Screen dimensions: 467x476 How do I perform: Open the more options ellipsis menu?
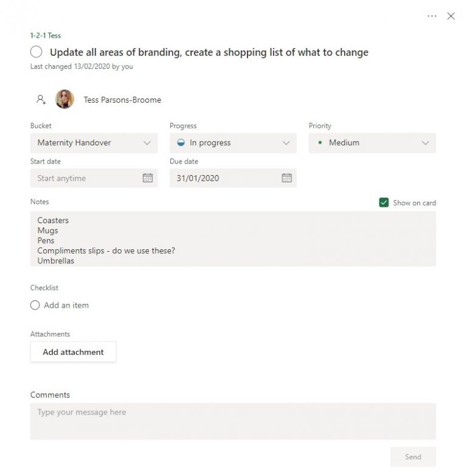(x=432, y=16)
